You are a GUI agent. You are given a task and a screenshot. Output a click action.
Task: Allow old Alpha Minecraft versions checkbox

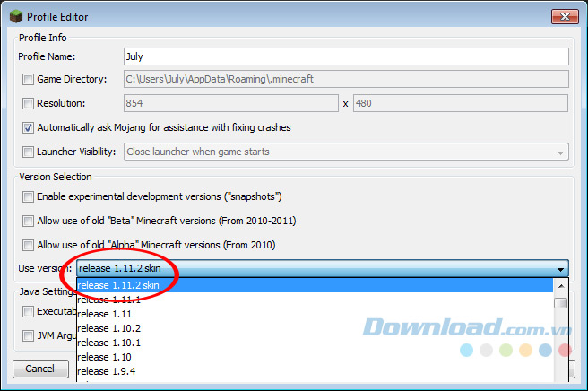(28, 246)
